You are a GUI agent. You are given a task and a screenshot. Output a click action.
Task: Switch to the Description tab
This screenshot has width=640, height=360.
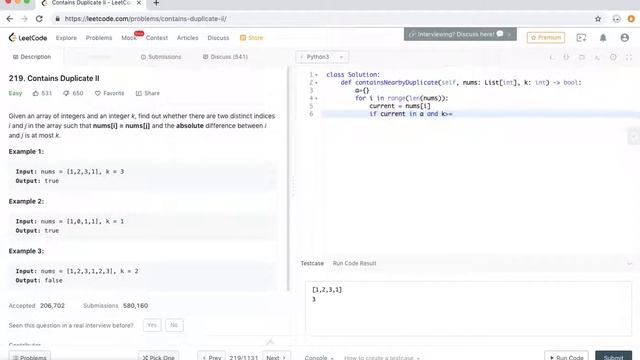tap(32, 57)
